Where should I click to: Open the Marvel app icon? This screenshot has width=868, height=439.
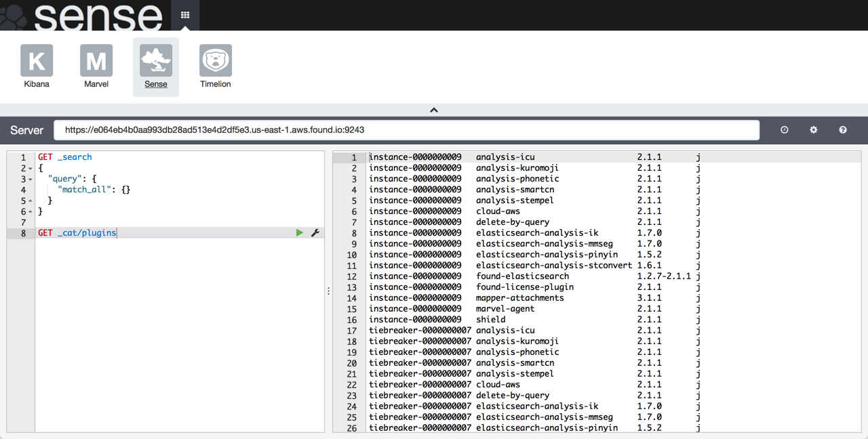point(96,61)
